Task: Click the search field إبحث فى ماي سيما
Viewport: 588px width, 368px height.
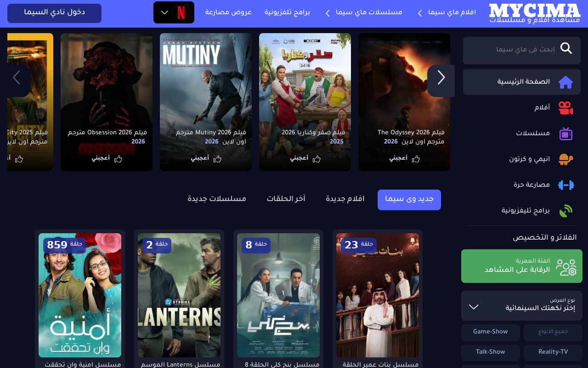Action: point(522,51)
